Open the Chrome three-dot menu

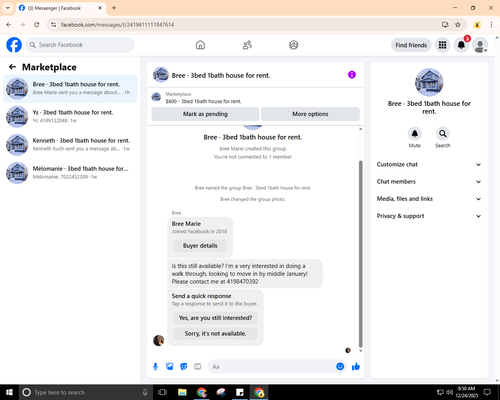491,25
